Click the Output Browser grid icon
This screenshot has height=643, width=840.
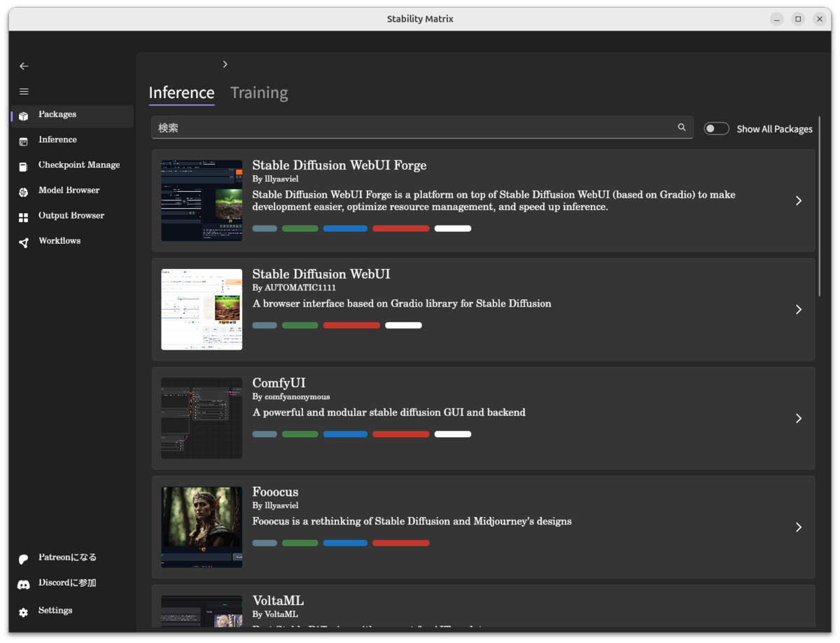click(x=24, y=217)
